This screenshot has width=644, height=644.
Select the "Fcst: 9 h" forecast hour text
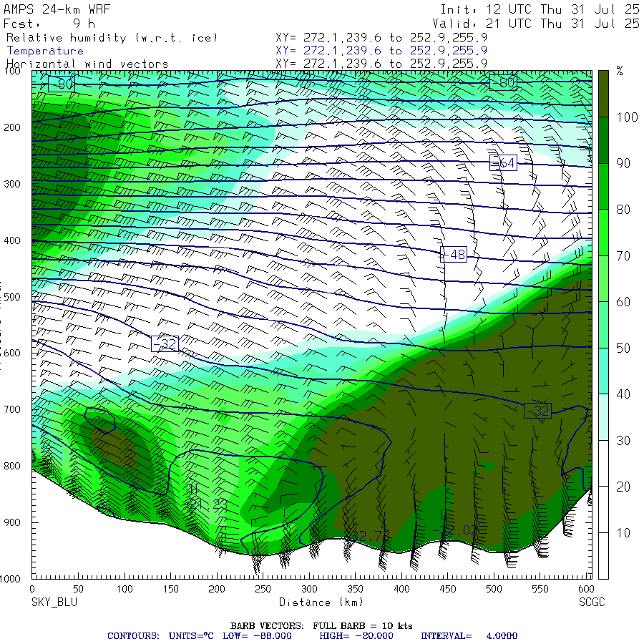pyautogui.click(x=49, y=24)
